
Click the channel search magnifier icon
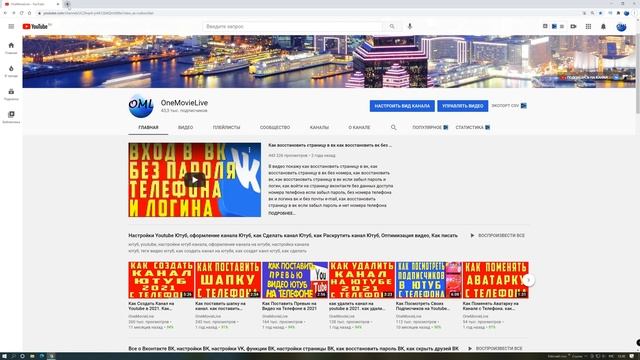tap(393, 127)
